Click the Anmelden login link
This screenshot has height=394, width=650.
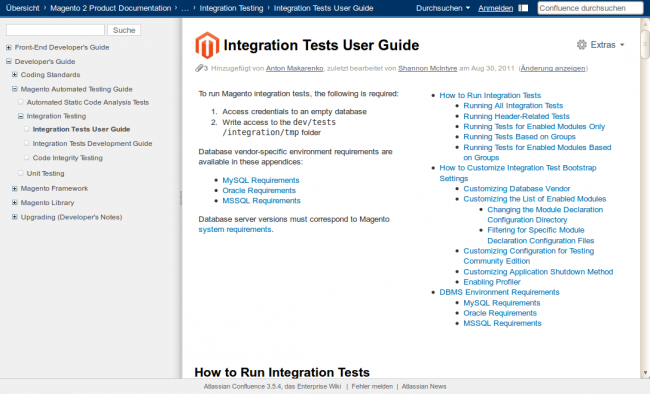click(x=495, y=8)
